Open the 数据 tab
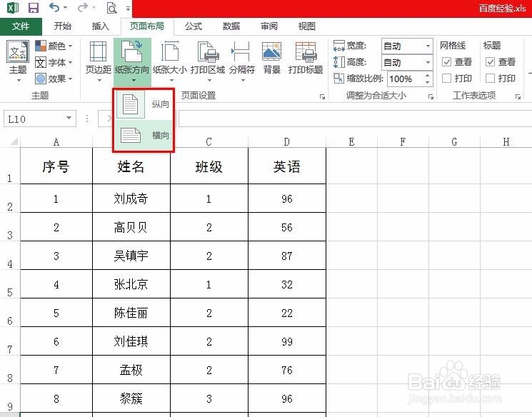The width and height of the screenshot is (532, 417). [x=231, y=26]
